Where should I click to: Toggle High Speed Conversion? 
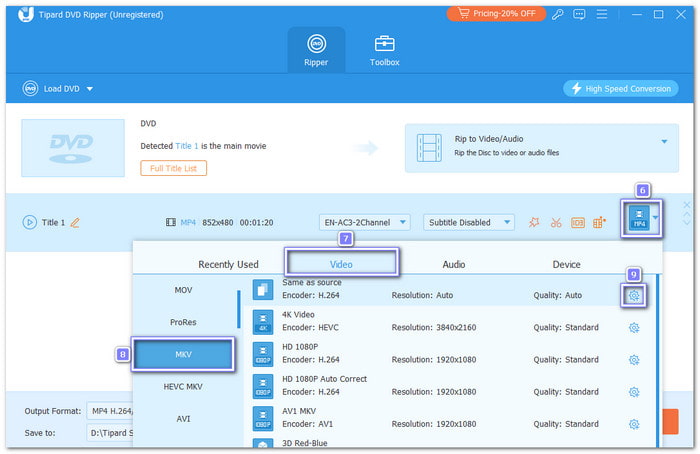[x=620, y=88]
